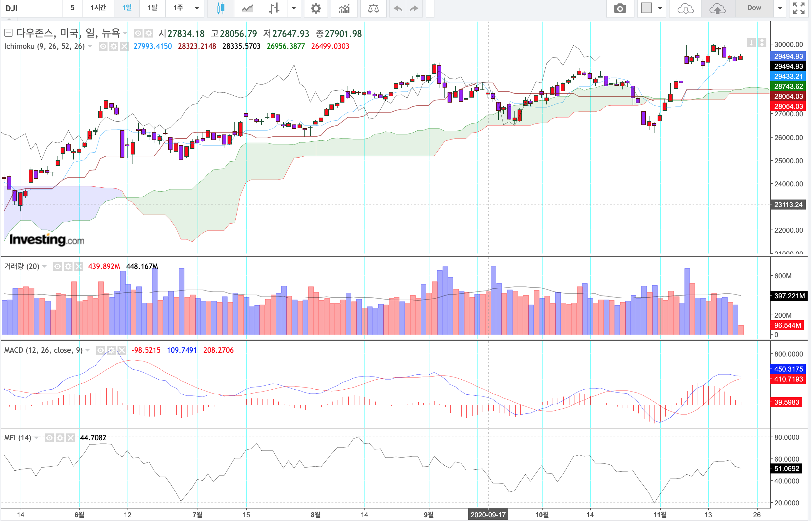Click the compare scales icon
The height and width of the screenshot is (521, 812).
click(373, 8)
